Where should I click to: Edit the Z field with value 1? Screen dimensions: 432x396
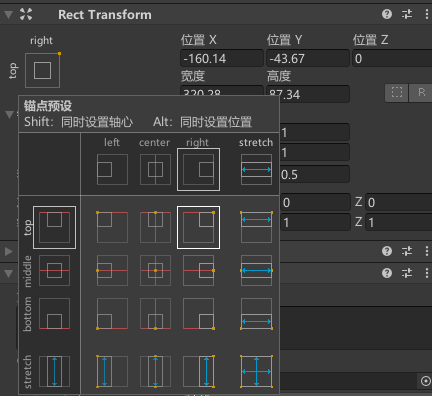(399, 222)
